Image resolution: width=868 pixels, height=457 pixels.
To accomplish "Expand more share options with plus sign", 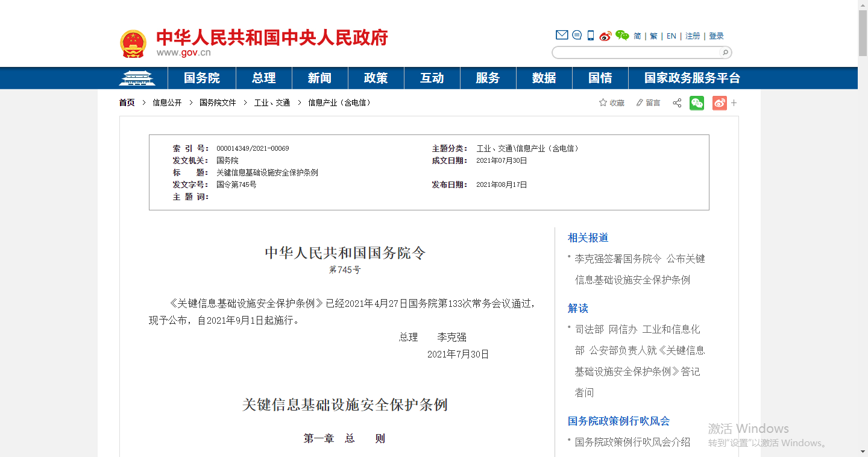I will pyautogui.click(x=734, y=103).
